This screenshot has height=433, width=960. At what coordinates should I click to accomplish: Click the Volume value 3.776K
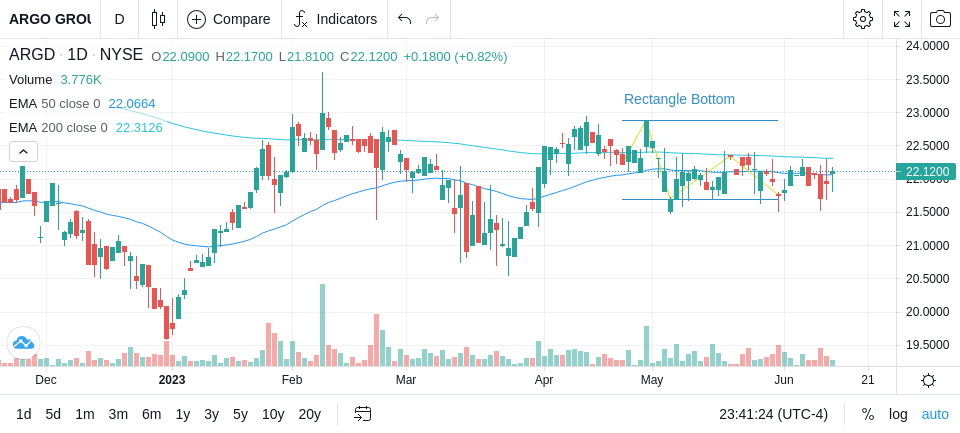81,80
